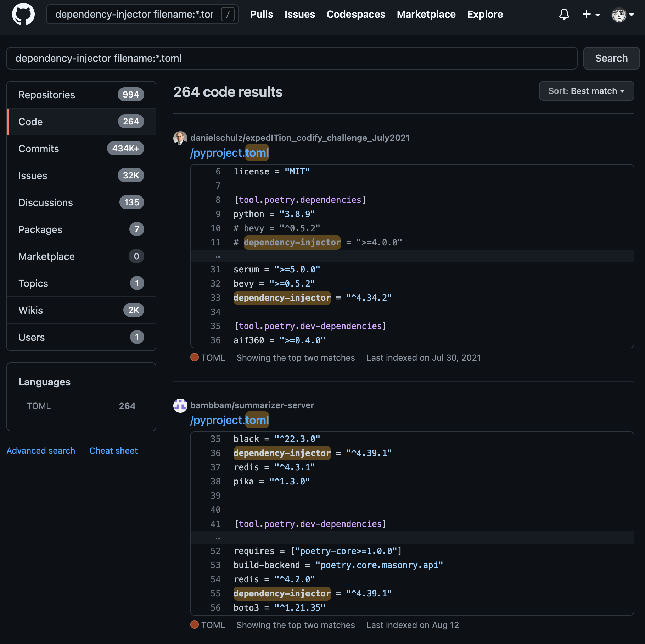Click highlighted dependency-injector on line 55
Image resolution: width=645 pixels, height=644 pixels.
tap(282, 594)
